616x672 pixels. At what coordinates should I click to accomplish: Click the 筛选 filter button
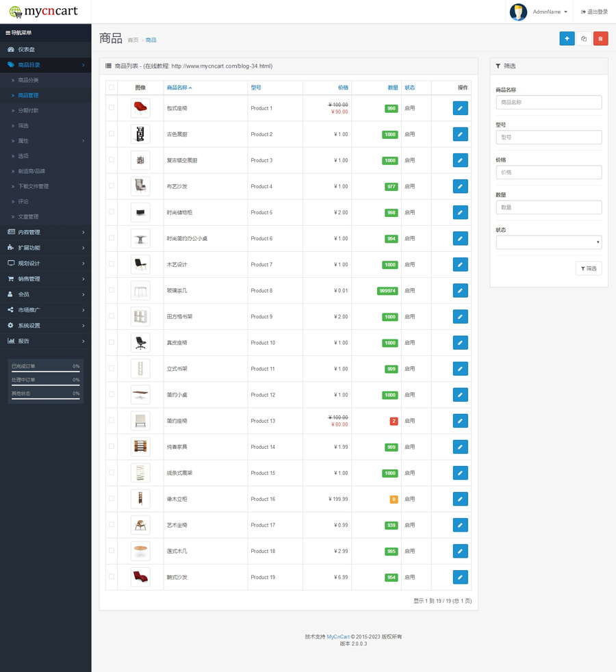(x=588, y=269)
